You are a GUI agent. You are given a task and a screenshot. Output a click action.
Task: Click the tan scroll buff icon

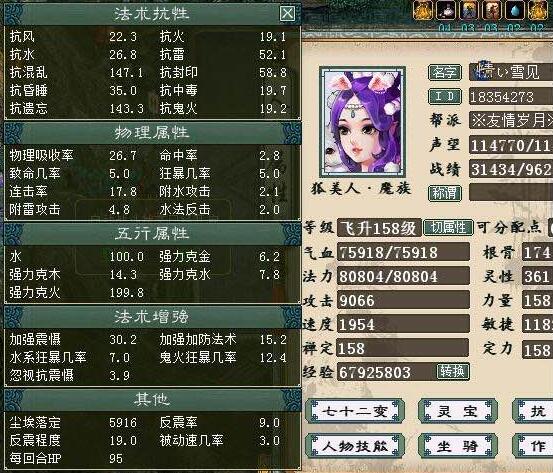tap(492, 10)
